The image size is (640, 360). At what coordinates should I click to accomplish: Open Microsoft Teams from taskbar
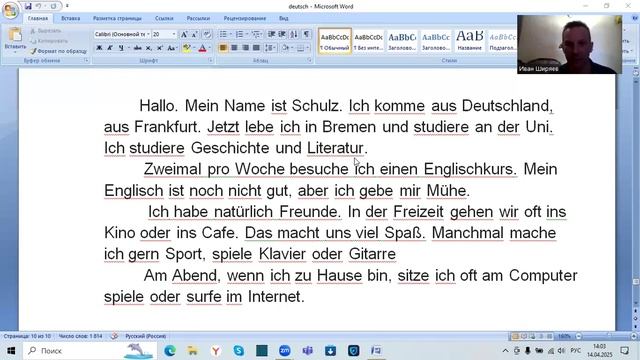(x=307, y=351)
